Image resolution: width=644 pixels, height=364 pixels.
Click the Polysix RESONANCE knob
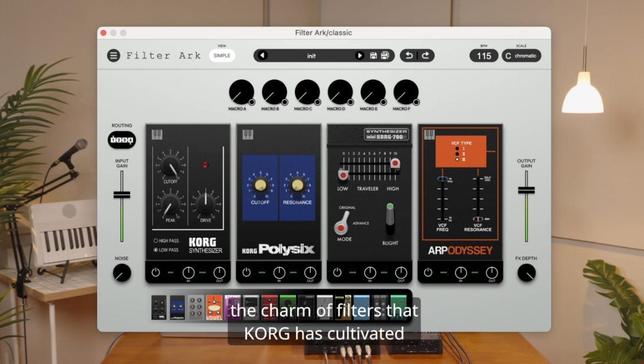pyautogui.click(x=297, y=185)
